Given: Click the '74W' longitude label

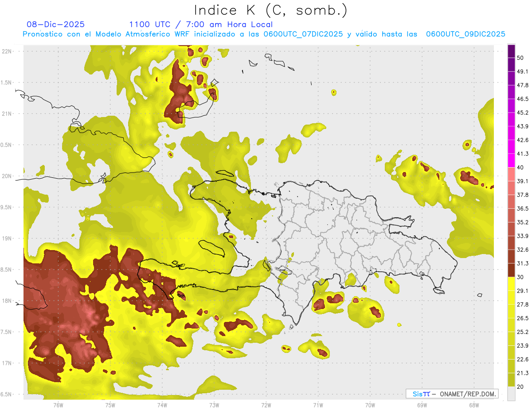Looking at the screenshot, I should [x=162, y=405].
